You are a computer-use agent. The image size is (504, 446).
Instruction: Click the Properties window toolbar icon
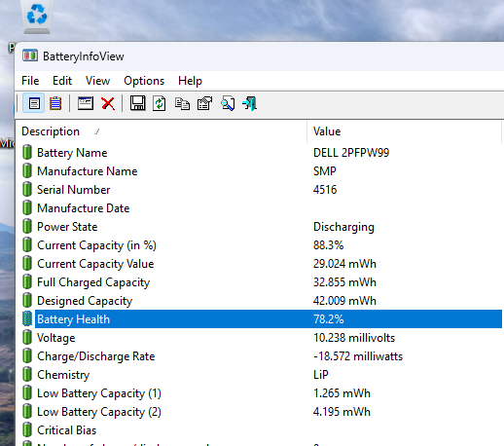[x=86, y=103]
